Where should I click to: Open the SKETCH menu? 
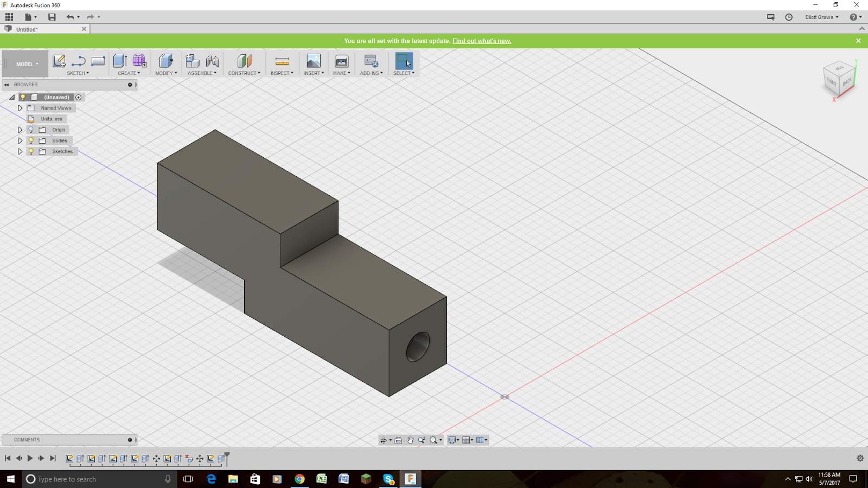78,73
